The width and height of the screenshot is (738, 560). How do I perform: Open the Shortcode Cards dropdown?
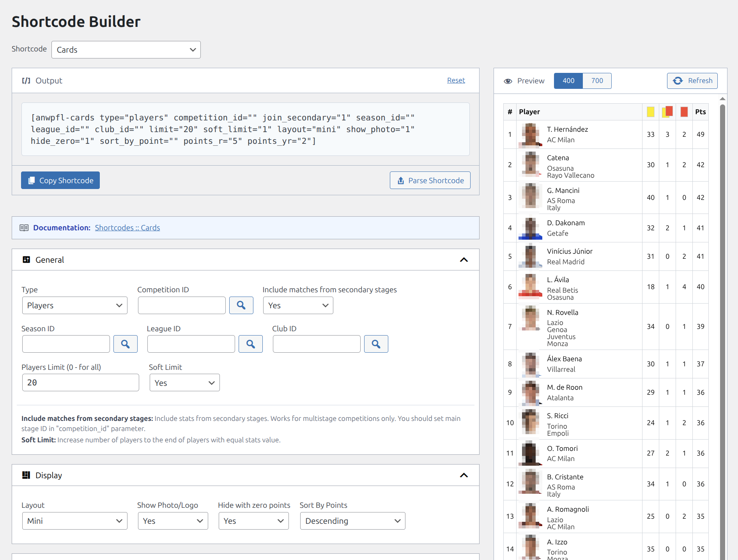[126, 50]
